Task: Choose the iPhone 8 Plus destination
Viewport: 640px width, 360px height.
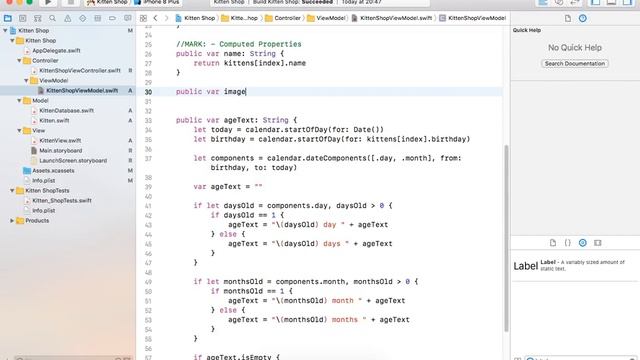Action: tap(157, 2)
